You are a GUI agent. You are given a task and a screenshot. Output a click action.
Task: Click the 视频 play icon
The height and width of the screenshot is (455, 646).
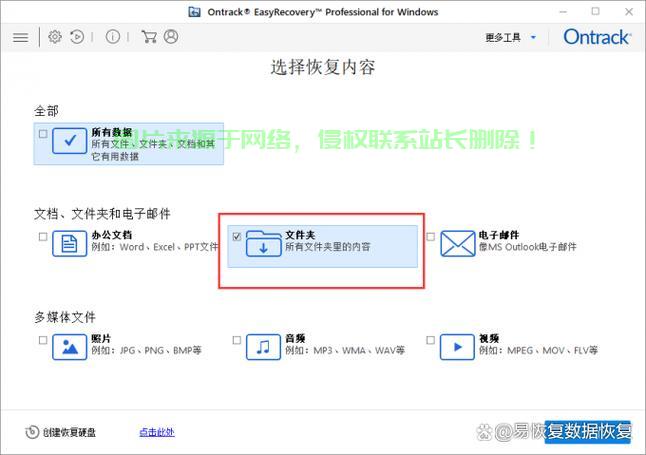point(457,347)
